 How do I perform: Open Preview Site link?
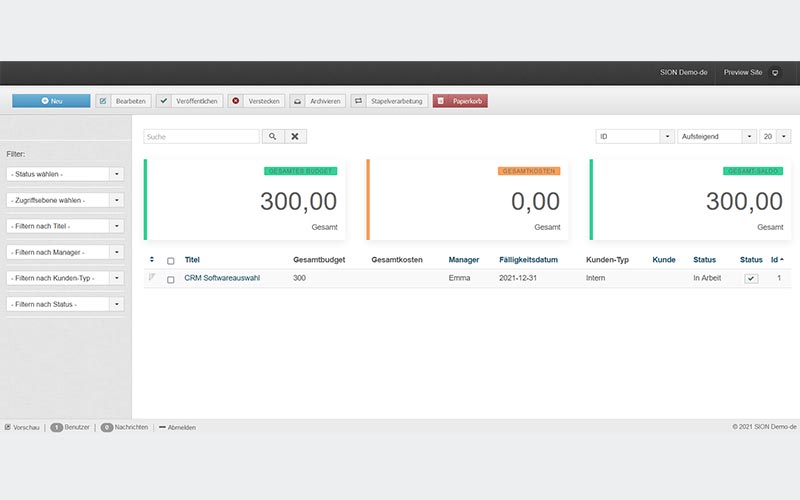coord(743,72)
